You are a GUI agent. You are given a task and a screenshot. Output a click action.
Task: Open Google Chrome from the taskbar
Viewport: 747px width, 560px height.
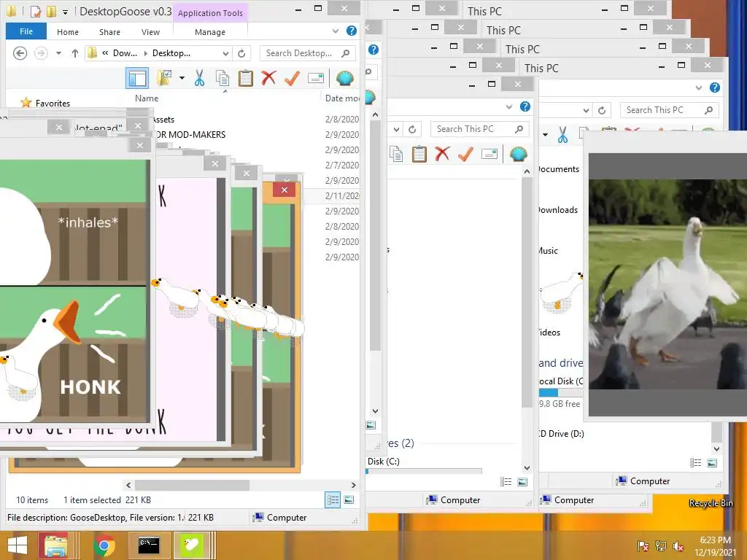(x=104, y=545)
